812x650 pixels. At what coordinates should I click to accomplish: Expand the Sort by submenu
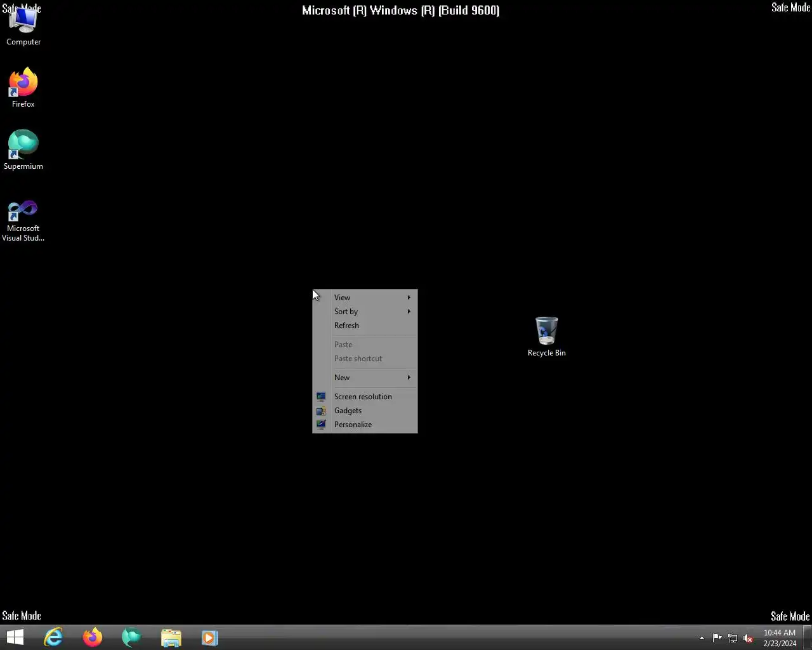point(365,312)
